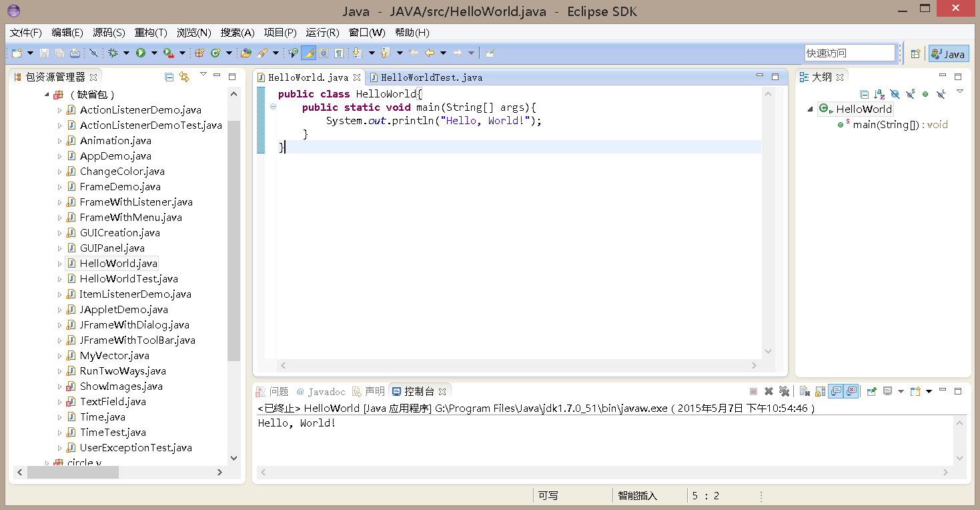Close the HelloWorld.java editor tab
This screenshot has width=980, height=510.
pos(357,77)
